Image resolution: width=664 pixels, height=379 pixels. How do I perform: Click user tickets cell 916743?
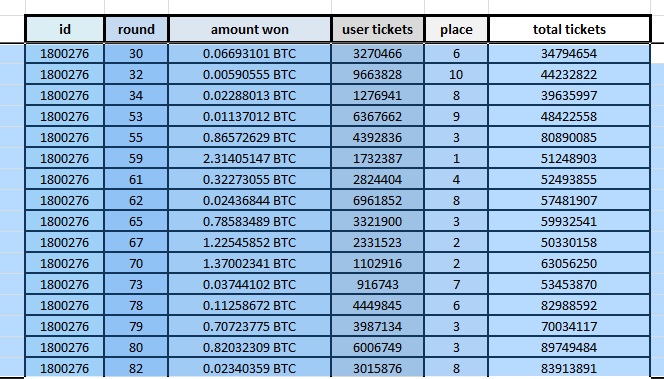tap(377, 285)
